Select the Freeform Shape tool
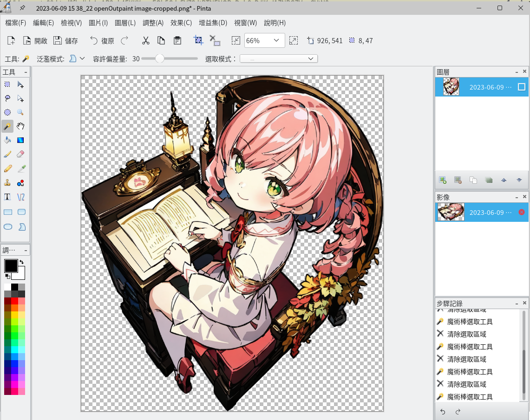Viewport: 530px width, 420px height. point(22,227)
